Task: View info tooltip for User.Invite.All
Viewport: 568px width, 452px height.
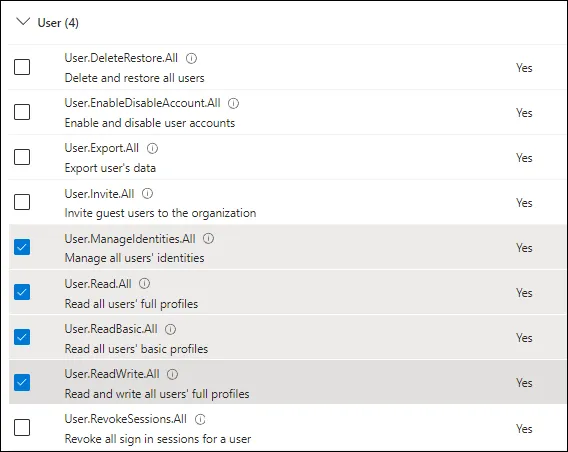Action: point(147,194)
